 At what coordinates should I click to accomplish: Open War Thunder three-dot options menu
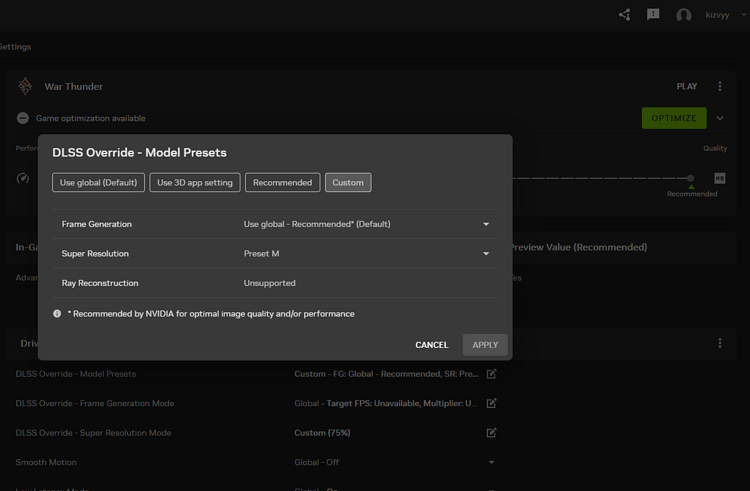(720, 87)
